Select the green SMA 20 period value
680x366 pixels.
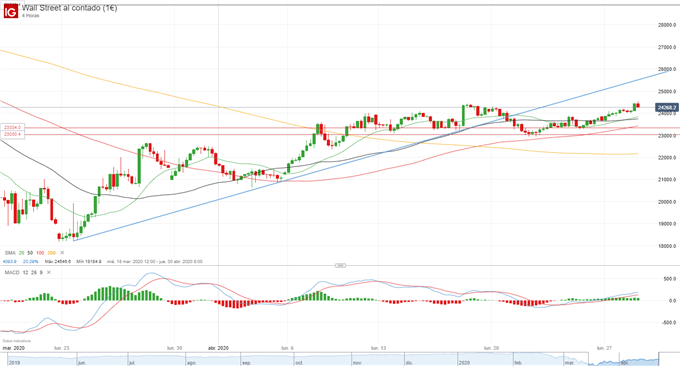point(21,253)
